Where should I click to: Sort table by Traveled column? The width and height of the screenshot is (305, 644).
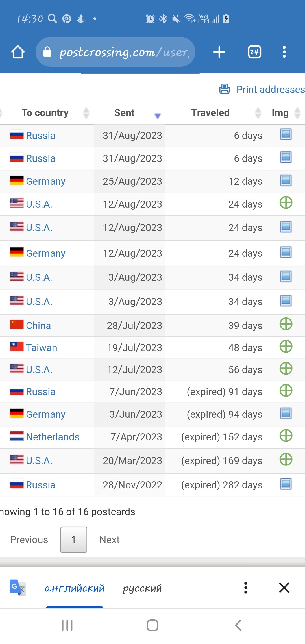tap(210, 113)
